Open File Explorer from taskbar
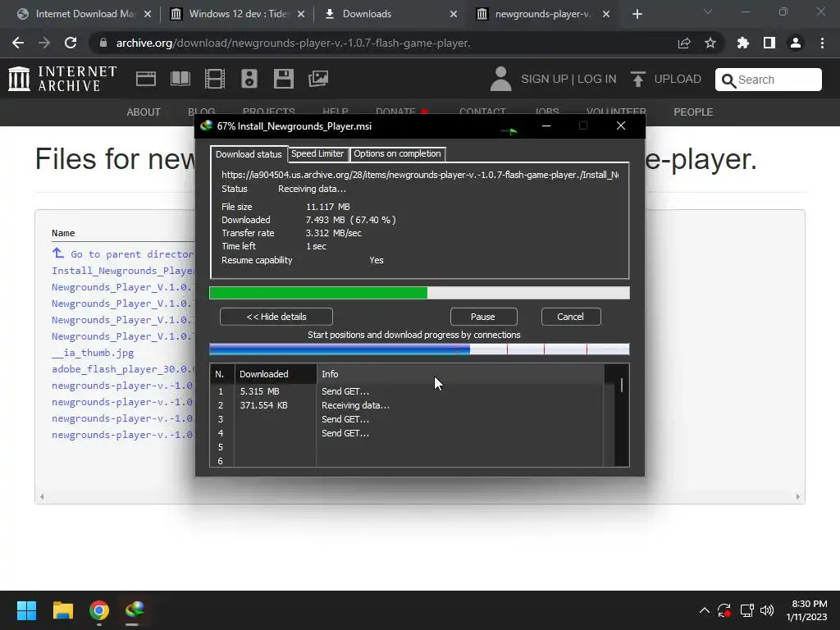 coord(62,610)
